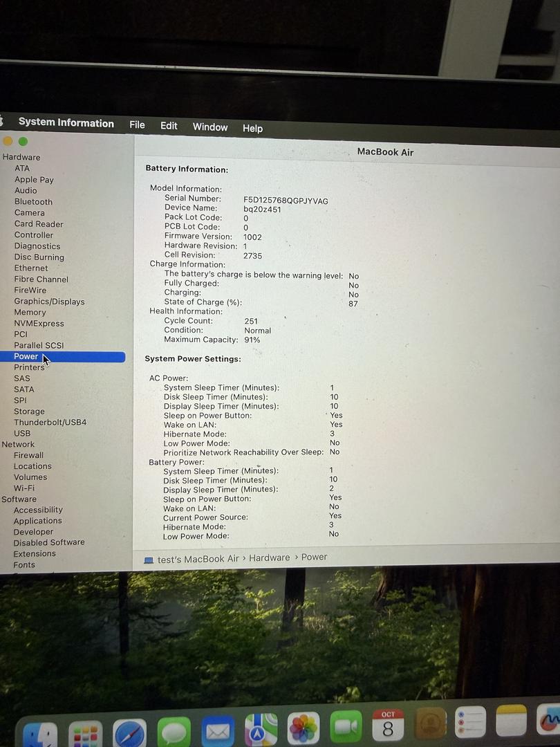Select Accessibility under Software
560x747 pixels.
(38, 510)
